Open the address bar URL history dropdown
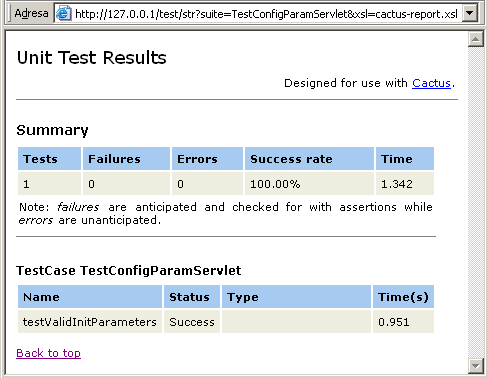This screenshot has width=488, height=378. (470, 13)
